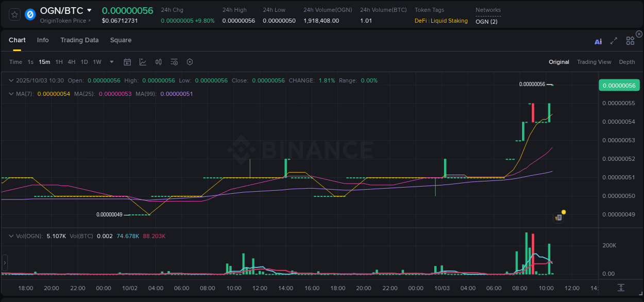644x302 pixels.
Task: Toggle the favorite star for OGN/BTC
Action: click(14, 14)
